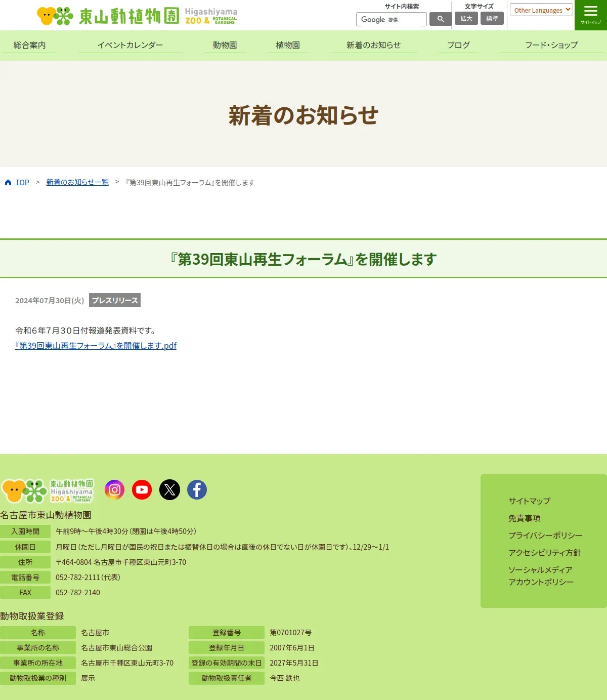Reset text size with 標準 button
The image size is (607, 700).
click(492, 18)
